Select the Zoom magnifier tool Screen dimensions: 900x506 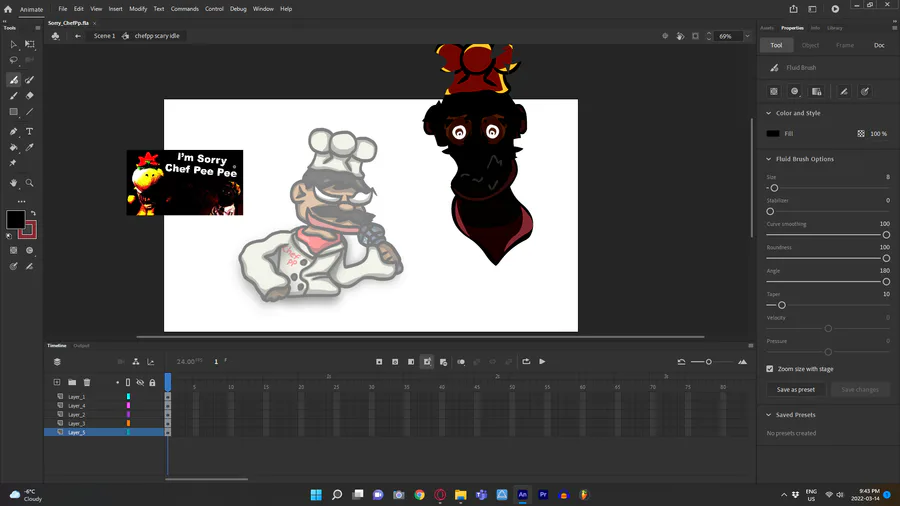click(29, 183)
